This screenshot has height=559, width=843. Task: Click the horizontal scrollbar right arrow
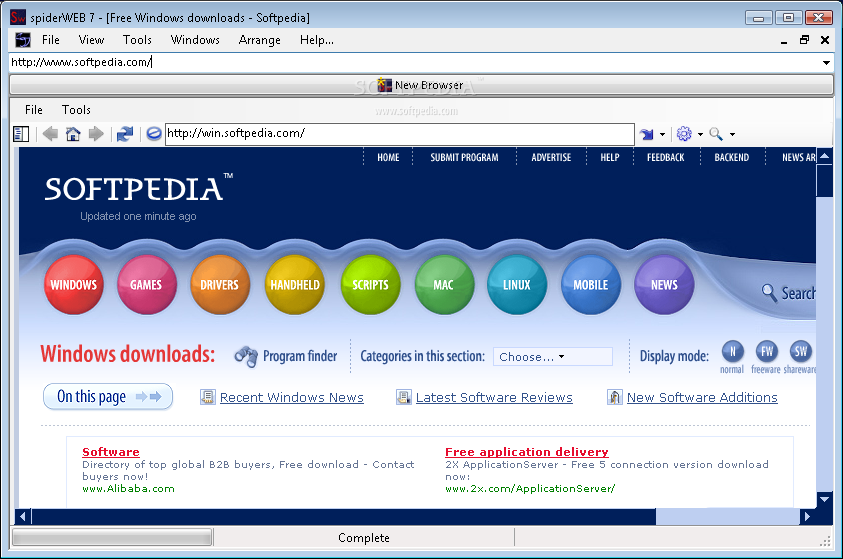coord(807,517)
